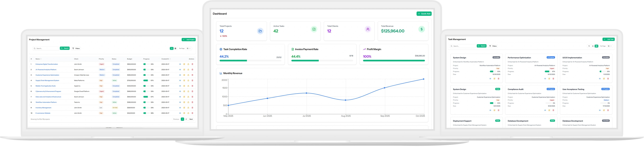Viewport: 644px width, 147px height.
Task: Click the Total Clients people icon
Action: (x=368, y=29)
